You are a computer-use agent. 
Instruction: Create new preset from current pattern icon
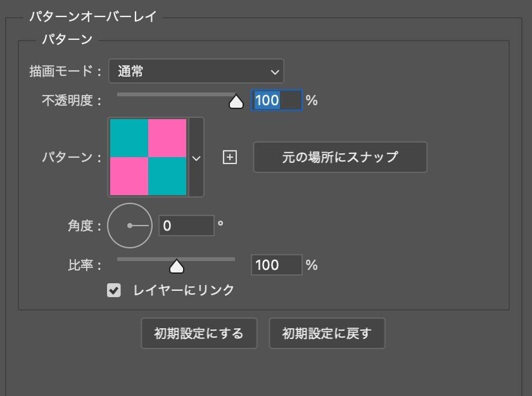(230, 157)
